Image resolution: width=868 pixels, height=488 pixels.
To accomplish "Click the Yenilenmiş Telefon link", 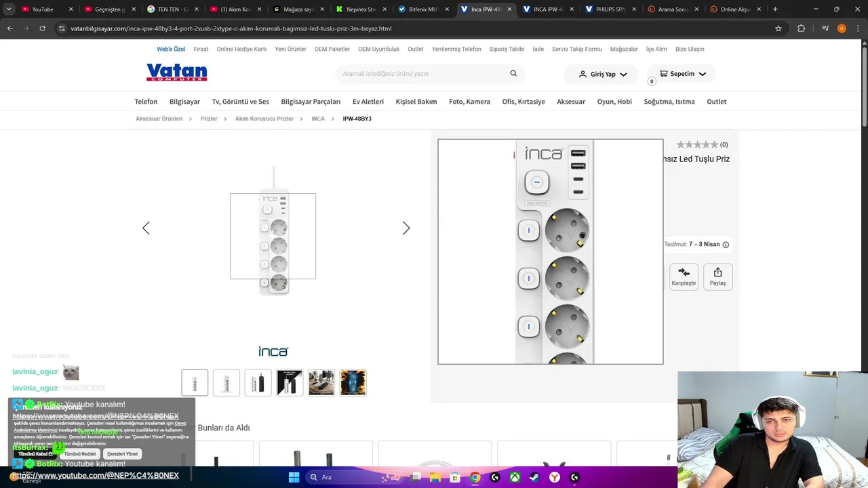I will pos(456,49).
